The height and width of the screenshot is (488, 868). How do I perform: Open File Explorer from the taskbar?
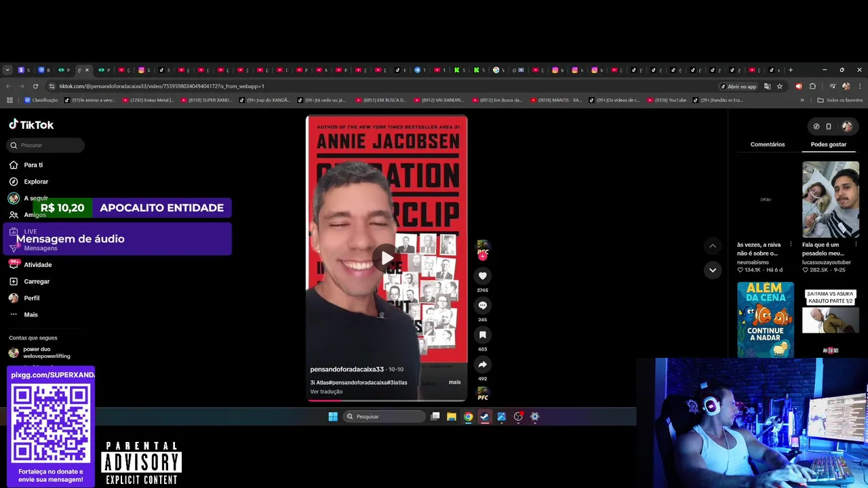452,417
